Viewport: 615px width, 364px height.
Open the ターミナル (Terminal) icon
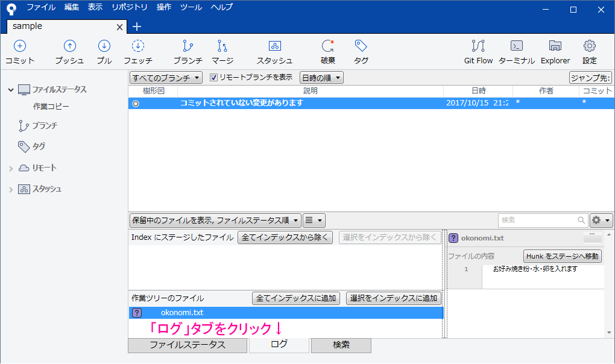coord(516,51)
